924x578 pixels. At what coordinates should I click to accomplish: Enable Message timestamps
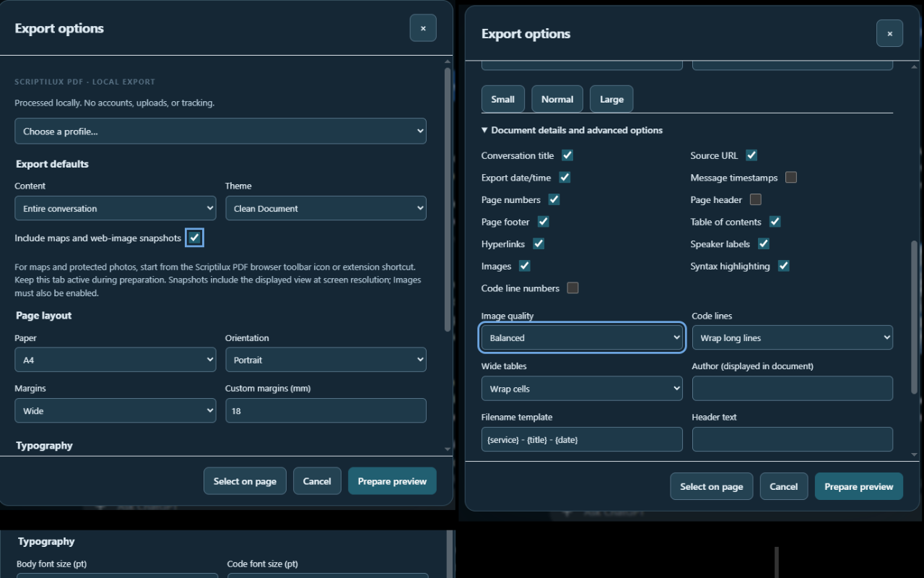pos(791,177)
